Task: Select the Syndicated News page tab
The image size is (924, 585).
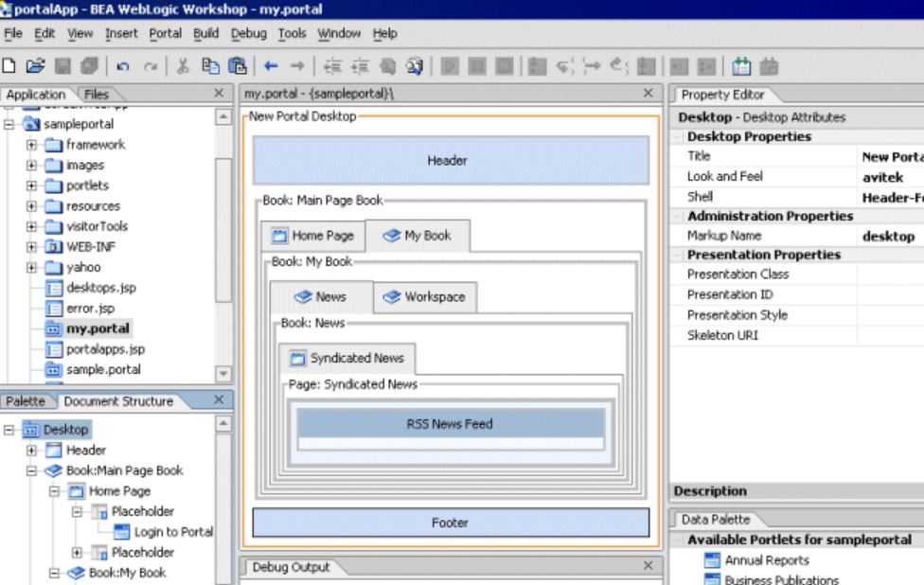Action: [346, 358]
